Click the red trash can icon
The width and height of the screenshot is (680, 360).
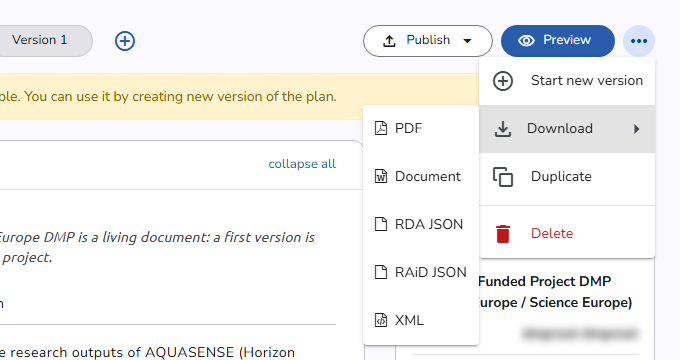503,234
